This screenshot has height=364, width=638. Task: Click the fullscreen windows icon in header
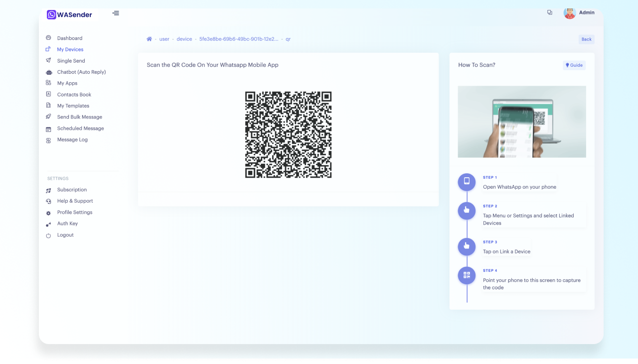(x=550, y=12)
